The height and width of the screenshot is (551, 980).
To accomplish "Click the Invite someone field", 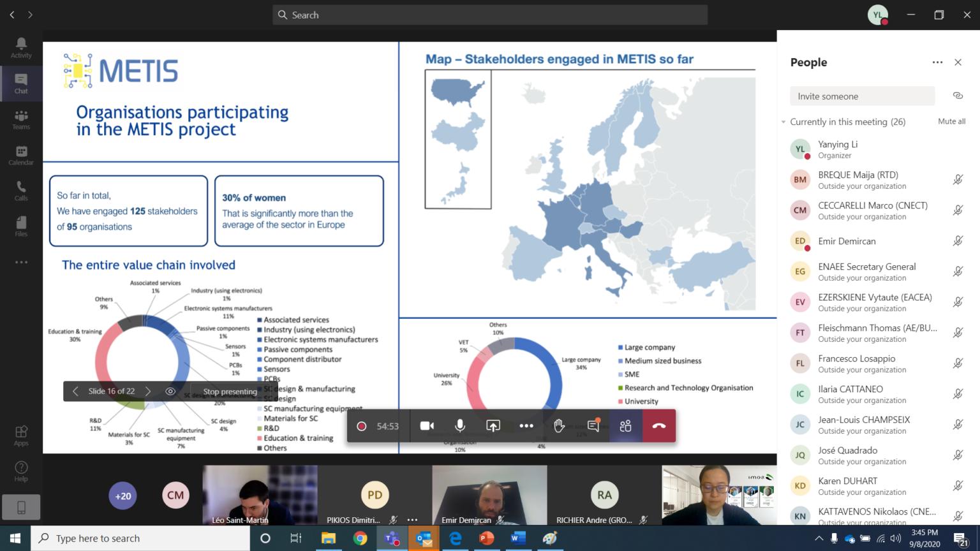I will pos(862,96).
